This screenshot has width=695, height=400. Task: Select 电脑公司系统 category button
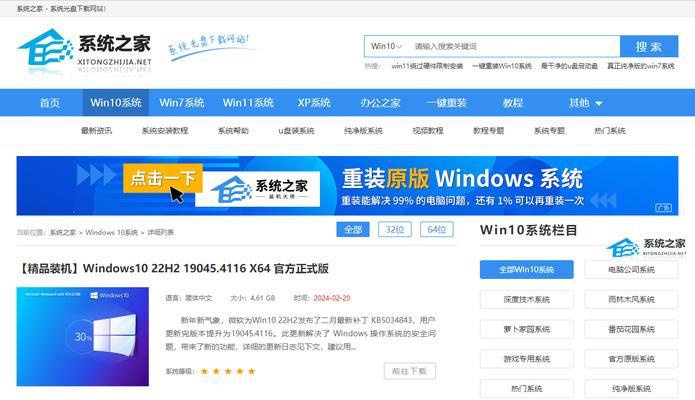point(631,269)
